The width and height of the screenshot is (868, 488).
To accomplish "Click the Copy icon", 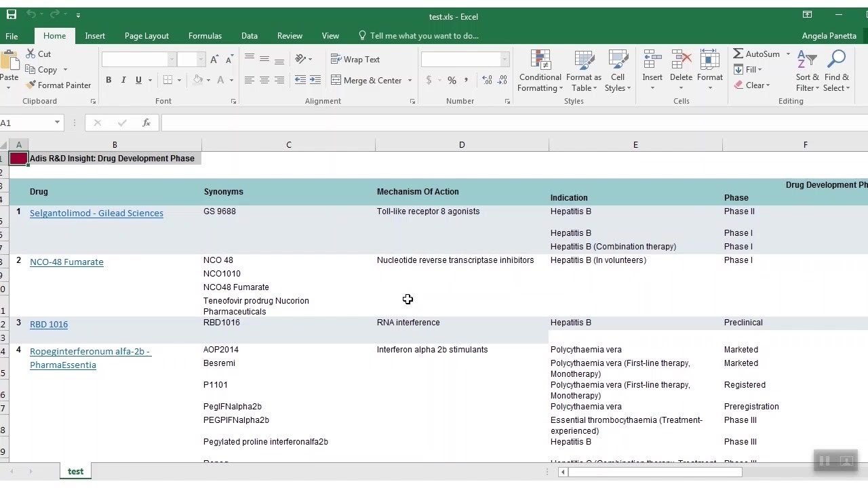I will [31, 69].
